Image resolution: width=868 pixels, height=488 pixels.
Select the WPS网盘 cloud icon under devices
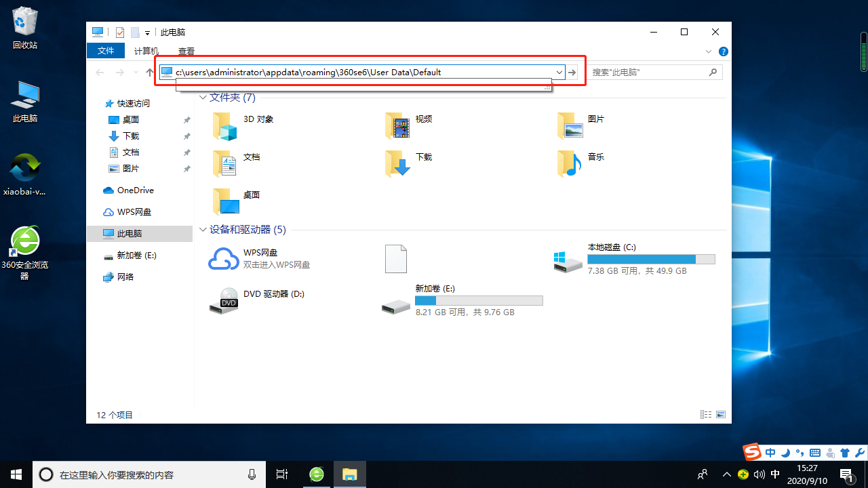(224, 259)
